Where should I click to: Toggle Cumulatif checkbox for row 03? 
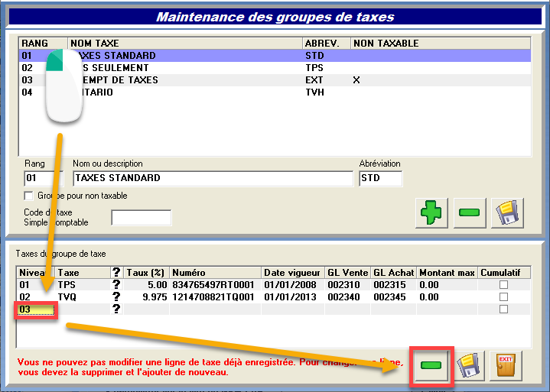pyautogui.click(x=503, y=309)
